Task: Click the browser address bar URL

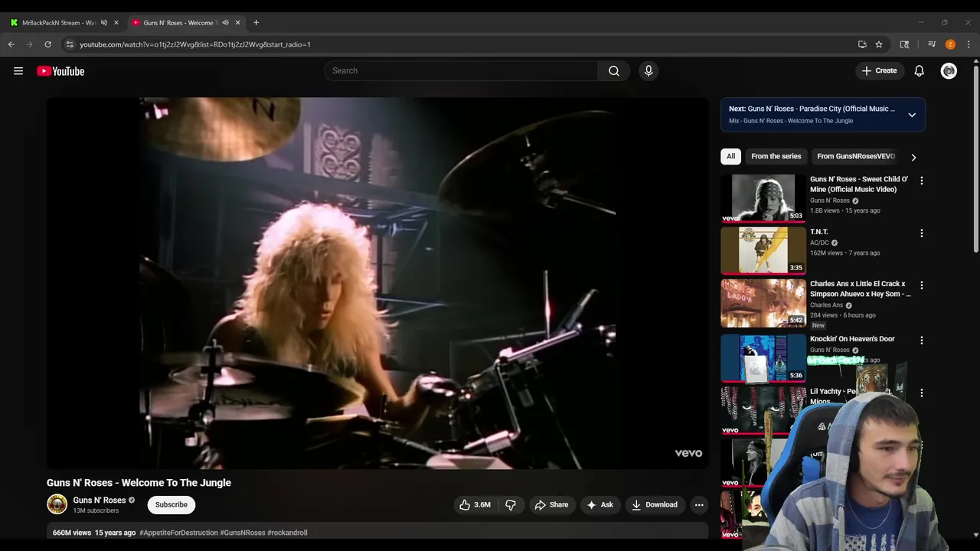Action: pos(195,44)
